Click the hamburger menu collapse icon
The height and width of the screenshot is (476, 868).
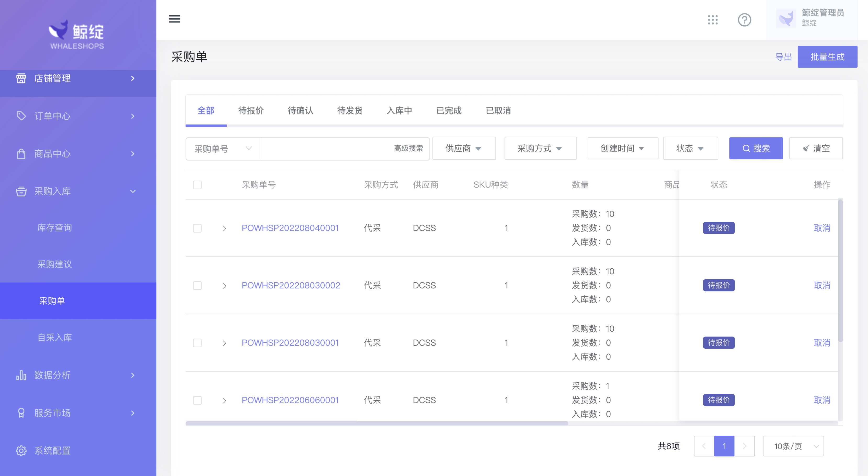174,19
